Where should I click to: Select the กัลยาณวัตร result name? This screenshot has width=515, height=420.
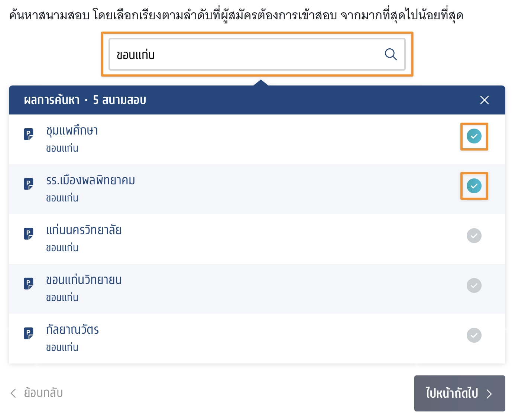(x=72, y=330)
